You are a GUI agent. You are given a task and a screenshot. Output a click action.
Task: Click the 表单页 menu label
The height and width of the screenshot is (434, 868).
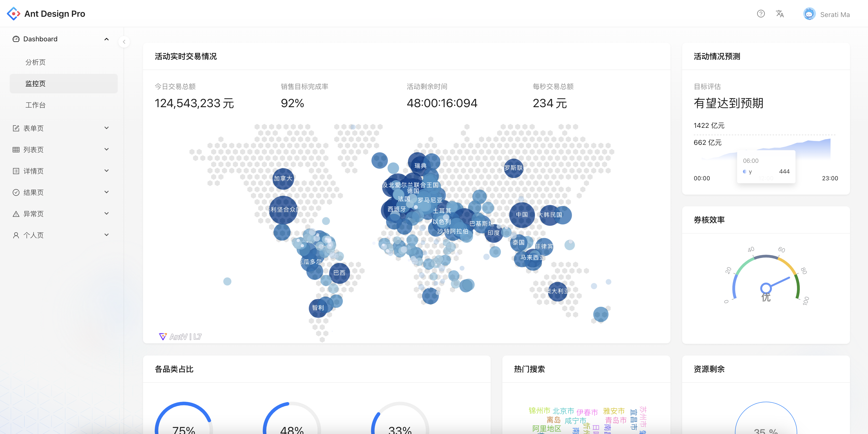click(x=33, y=128)
